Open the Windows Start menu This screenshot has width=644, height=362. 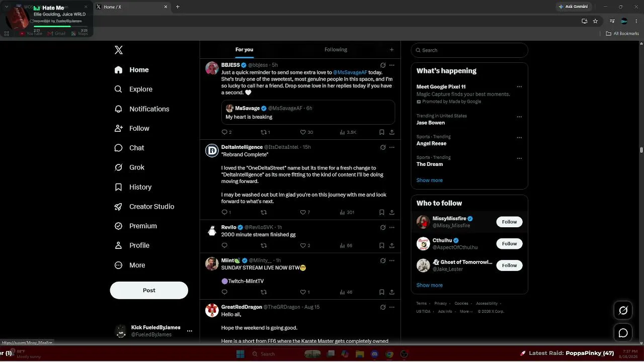point(240,354)
